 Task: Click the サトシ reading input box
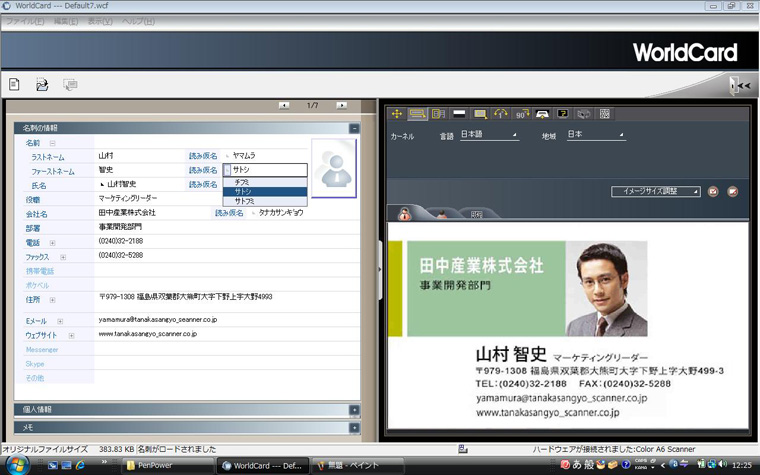(x=265, y=170)
